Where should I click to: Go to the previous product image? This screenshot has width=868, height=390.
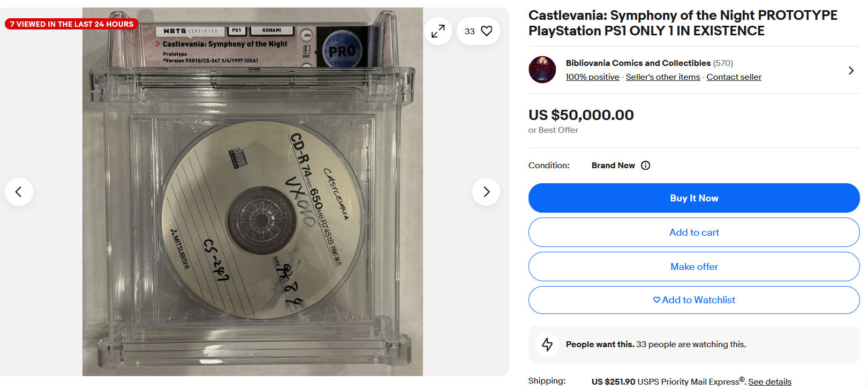19,192
